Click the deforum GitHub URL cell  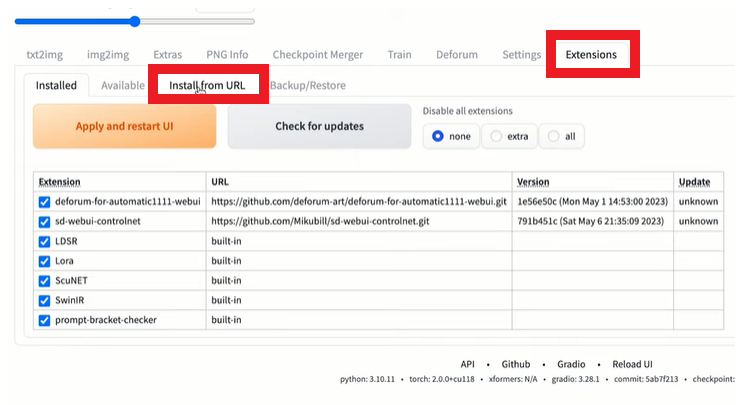click(359, 202)
